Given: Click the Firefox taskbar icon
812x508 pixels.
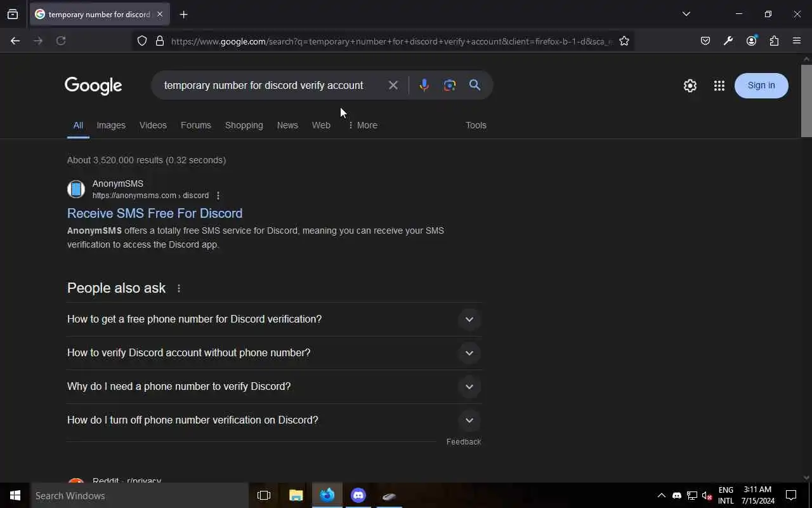Looking at the screenshot, I should (327, 495).
